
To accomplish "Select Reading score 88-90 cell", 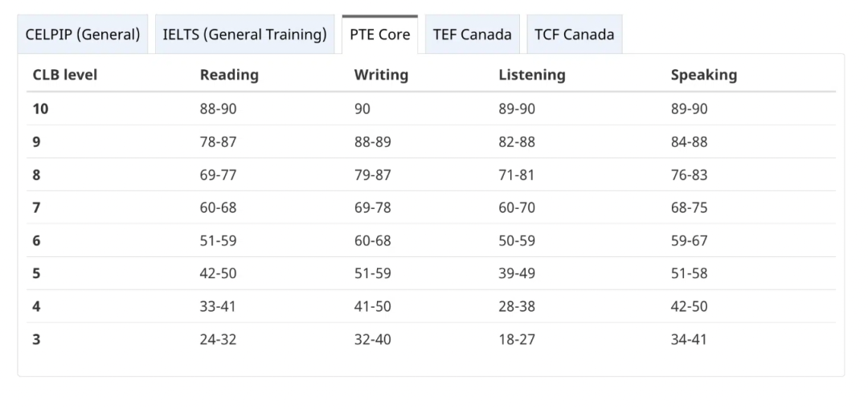I will point(218,109).
